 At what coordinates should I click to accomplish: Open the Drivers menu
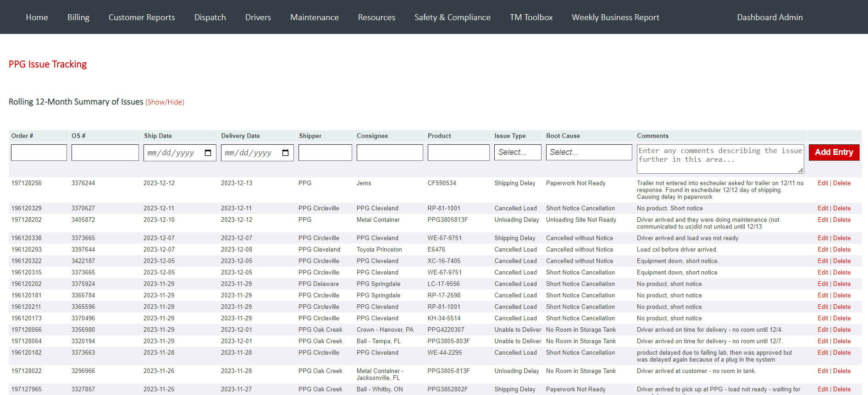[x=258, y=17]
